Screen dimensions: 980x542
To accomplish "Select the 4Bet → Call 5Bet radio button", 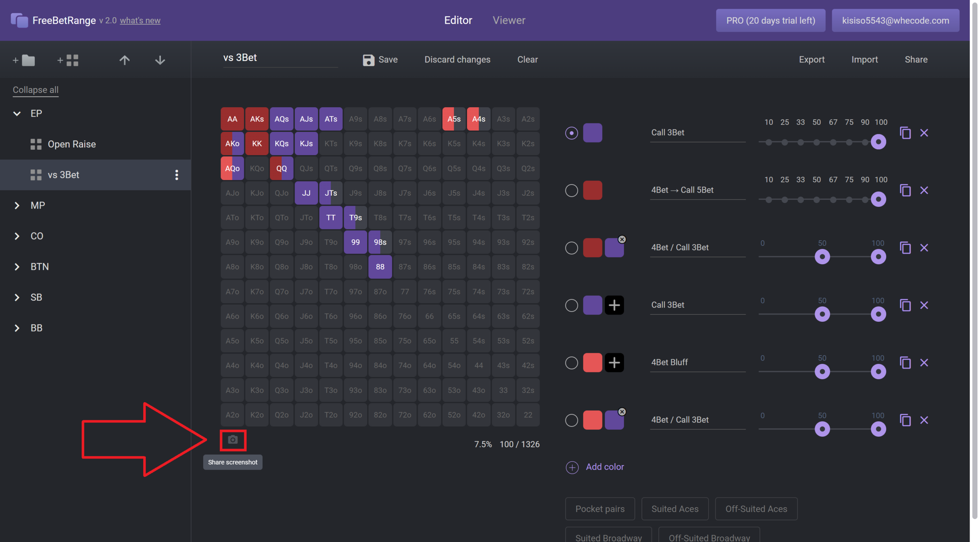I will pos(572,190).
